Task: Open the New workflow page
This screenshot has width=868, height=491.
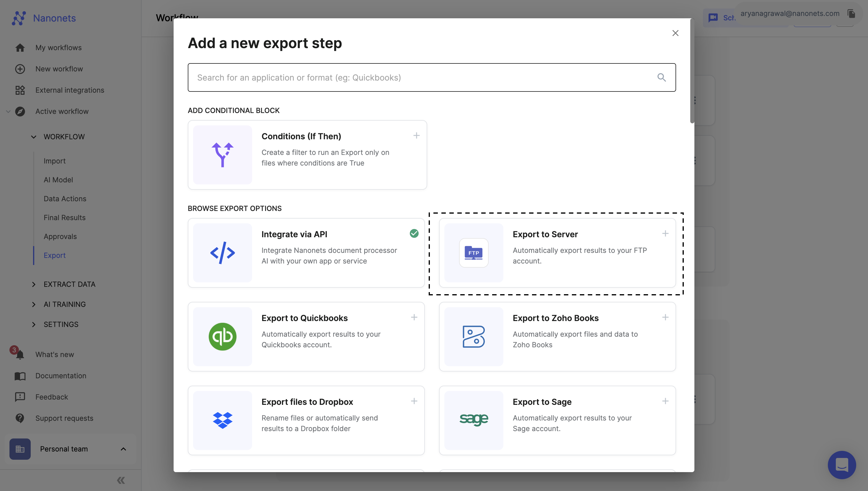Action: 59,69
